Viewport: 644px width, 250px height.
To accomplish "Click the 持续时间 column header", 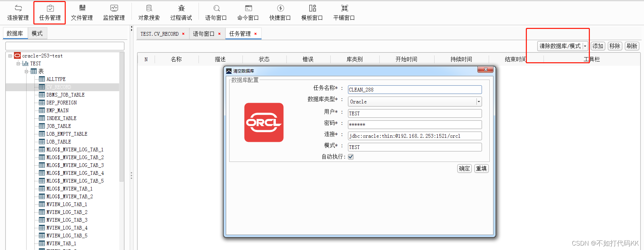I will click(461, 59).
